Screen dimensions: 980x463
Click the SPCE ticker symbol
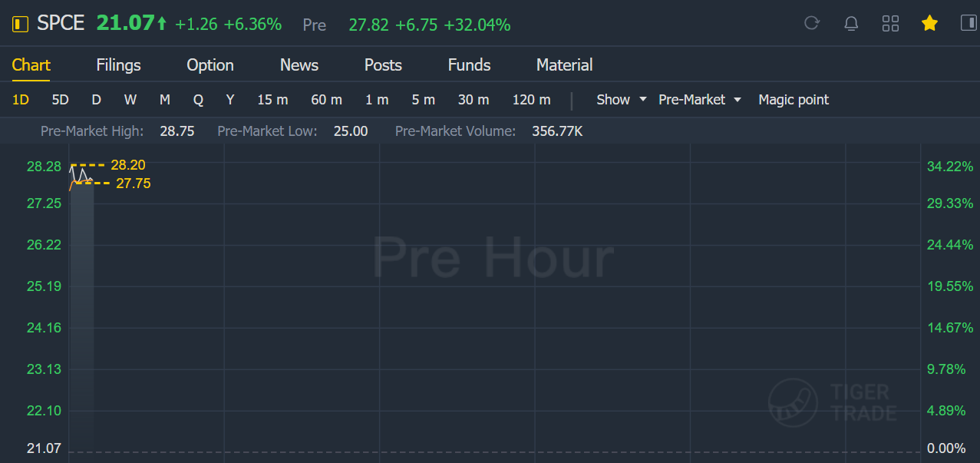click(x=61, y=23)
